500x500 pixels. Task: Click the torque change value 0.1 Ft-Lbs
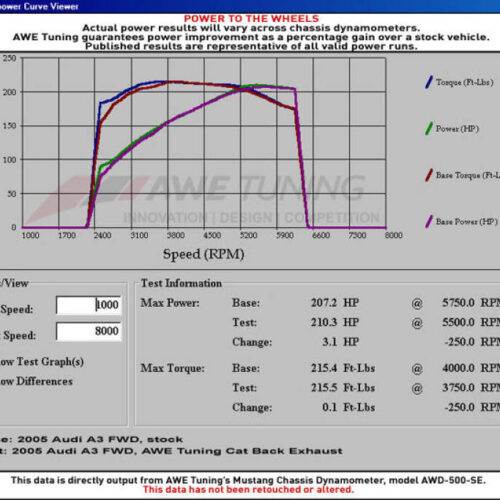[348, 407]
